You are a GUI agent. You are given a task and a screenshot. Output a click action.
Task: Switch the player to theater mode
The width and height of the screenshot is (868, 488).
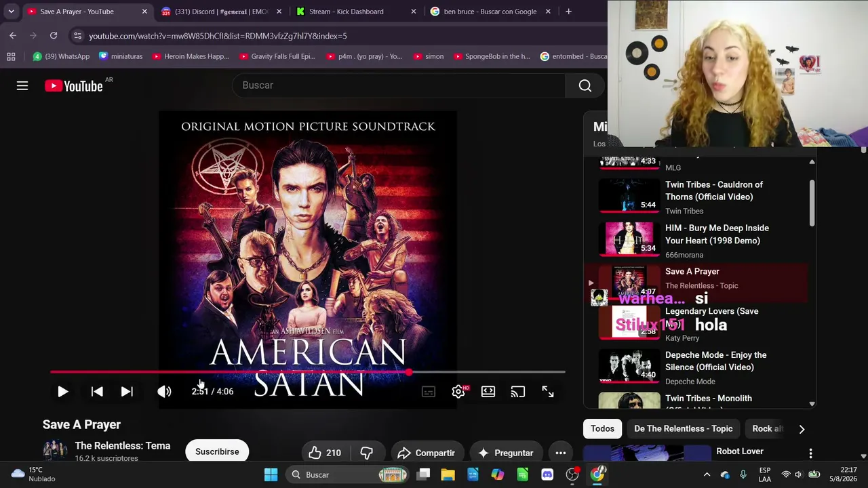tap(488, 391)
